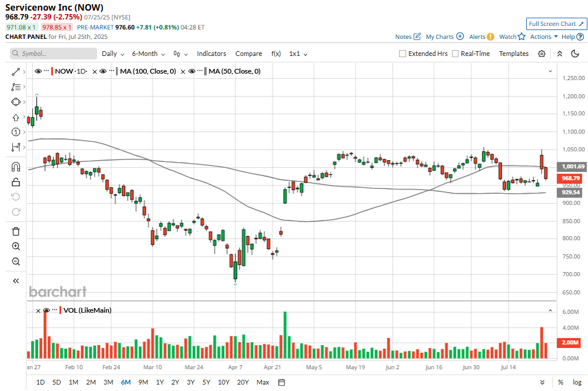Select the trend line drawing tool
The width and height of the screenshot is (588, 391).
tap(16, 72)
